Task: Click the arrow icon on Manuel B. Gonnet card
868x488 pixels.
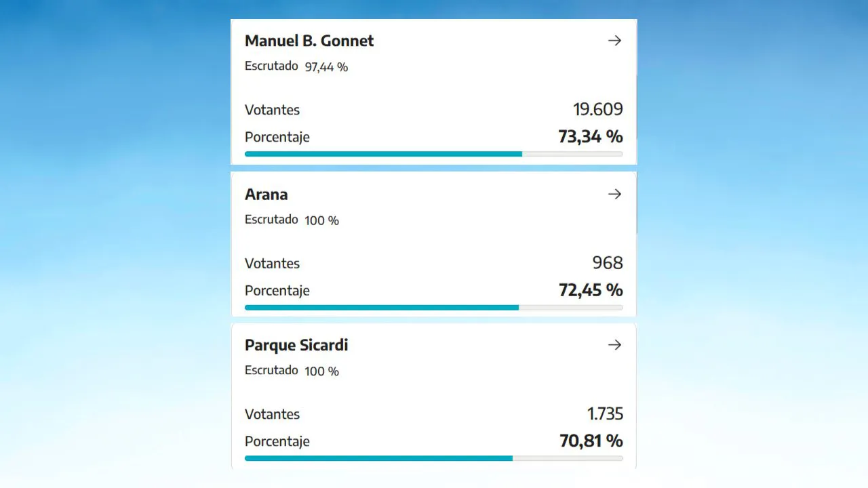Action: pos(614,41)
